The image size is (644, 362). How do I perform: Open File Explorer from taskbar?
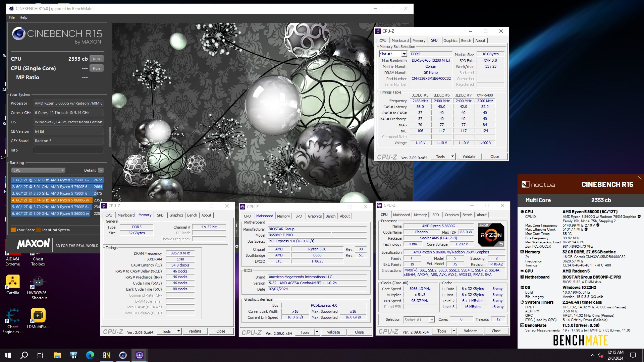point(57,355)
